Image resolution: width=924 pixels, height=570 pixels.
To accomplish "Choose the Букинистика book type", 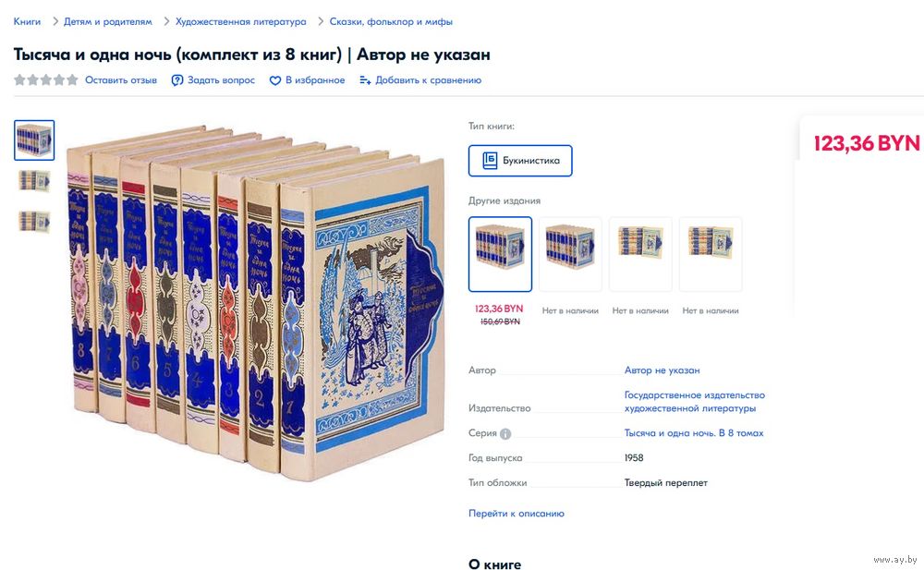I will tap(520, 161).
